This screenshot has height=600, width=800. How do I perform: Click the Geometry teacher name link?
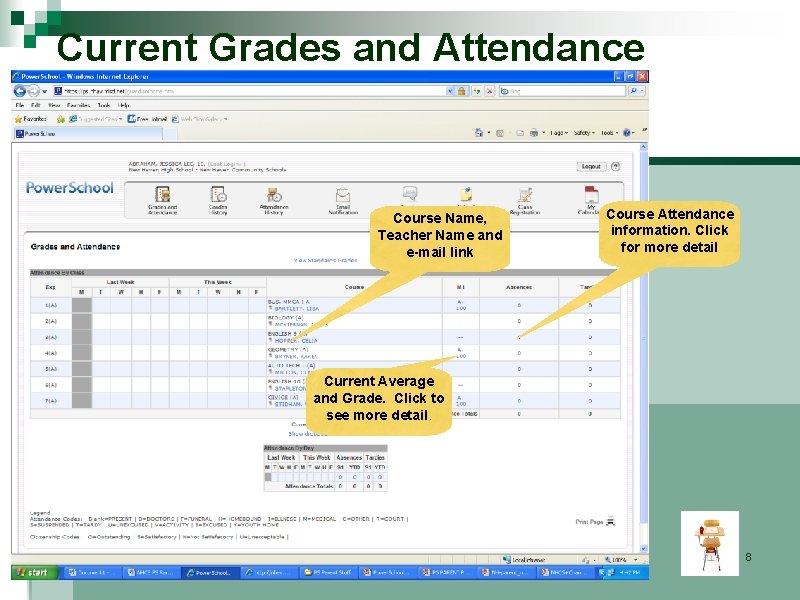click(x=296, y=356)
